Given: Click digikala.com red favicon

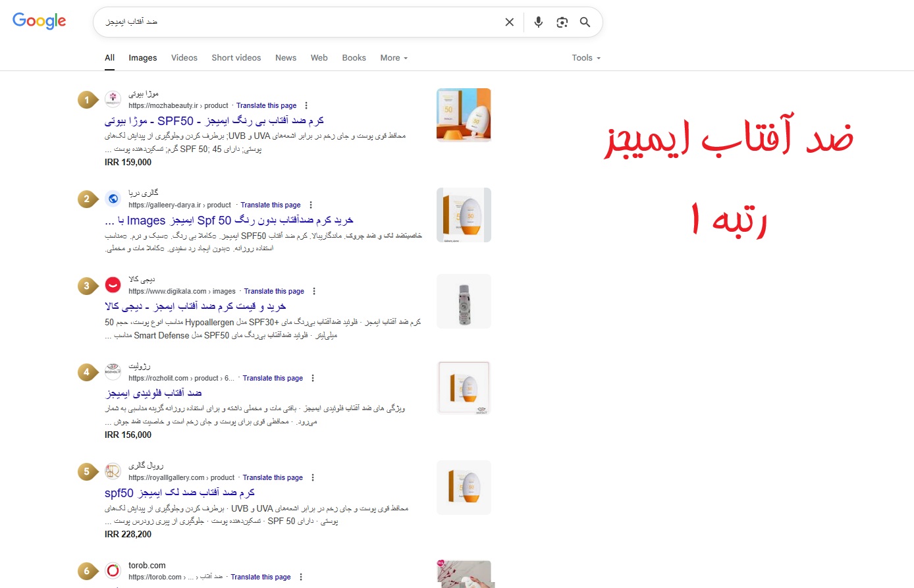Looking at the screenshot, I should pyautogui.click(x=113, y=285).
